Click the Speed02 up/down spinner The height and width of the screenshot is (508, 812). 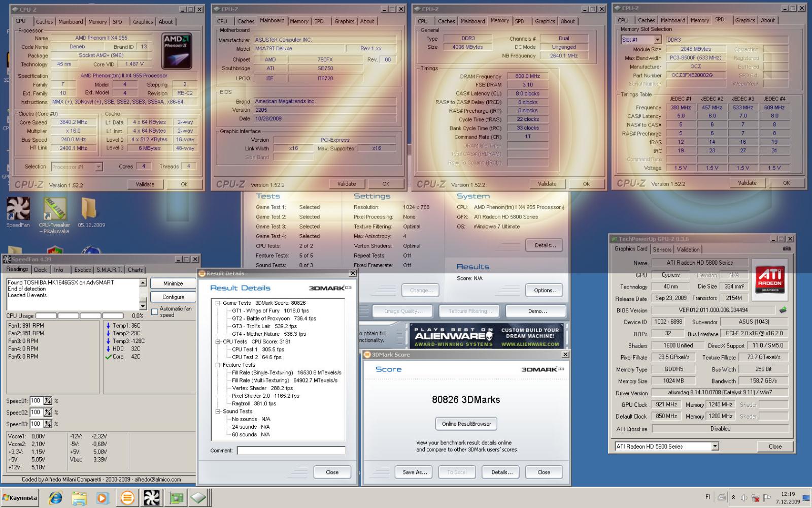[x=48, y=412]
